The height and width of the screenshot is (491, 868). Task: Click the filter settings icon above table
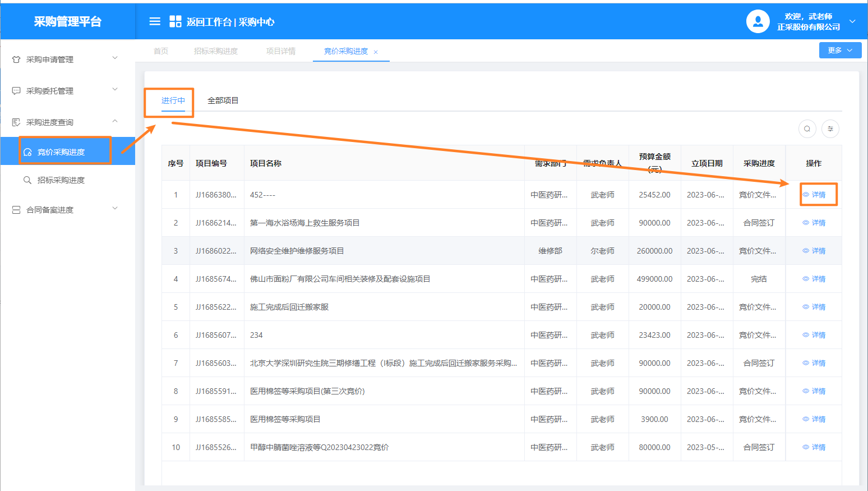tap(830, 129)
